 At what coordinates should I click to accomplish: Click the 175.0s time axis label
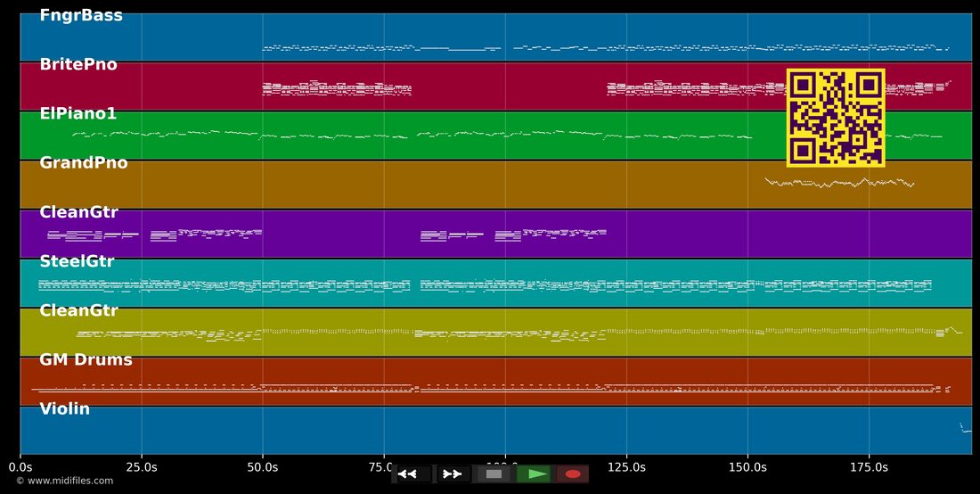pos(869,467)
